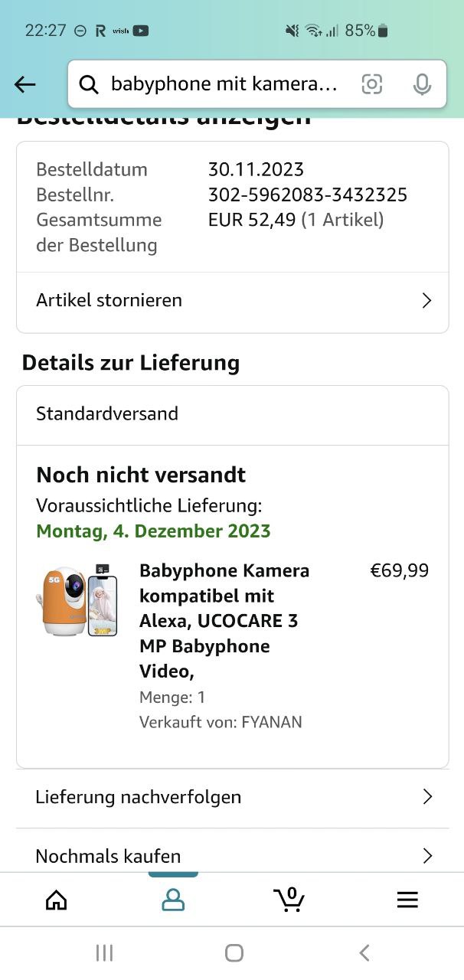Open the hamburger menu tab
The width and height of the screenshot is (464, 980).
point(407,900)
